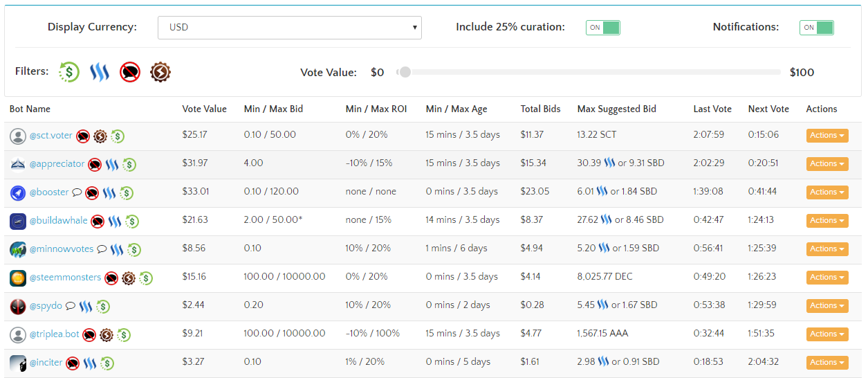
Task: Open the @appreciator bot link
Action: pyautogui.click(x=57, y=164)
